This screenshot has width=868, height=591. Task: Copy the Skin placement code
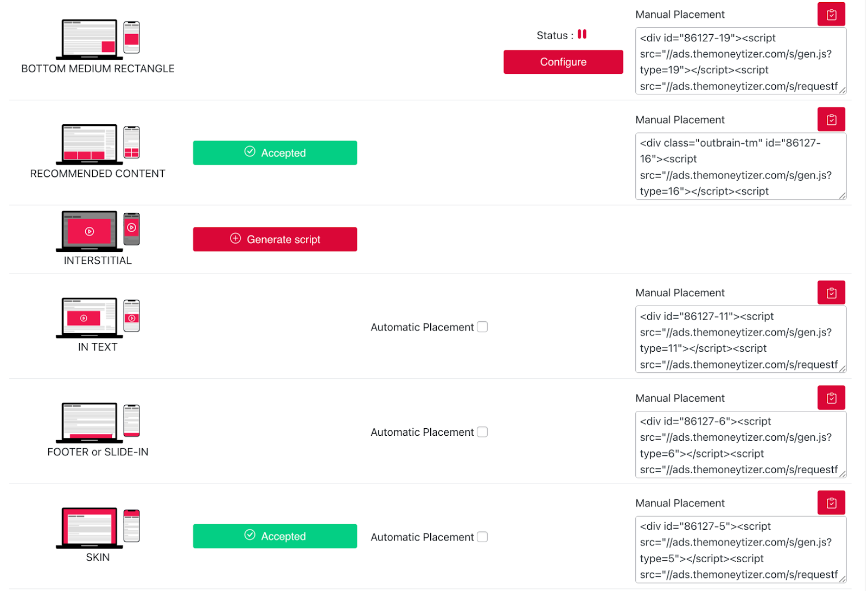[x=831, y=503]
